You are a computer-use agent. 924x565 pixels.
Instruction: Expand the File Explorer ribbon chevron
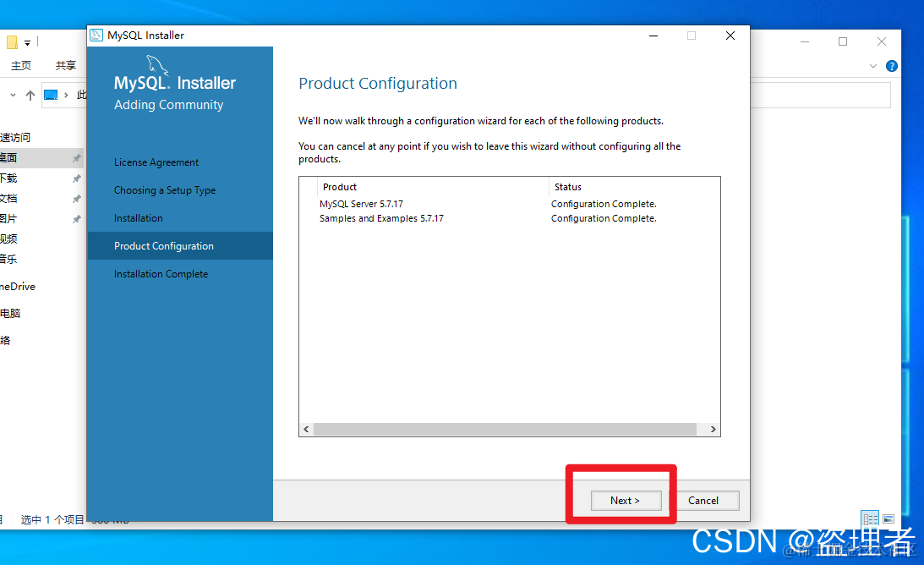pos(873,66)
